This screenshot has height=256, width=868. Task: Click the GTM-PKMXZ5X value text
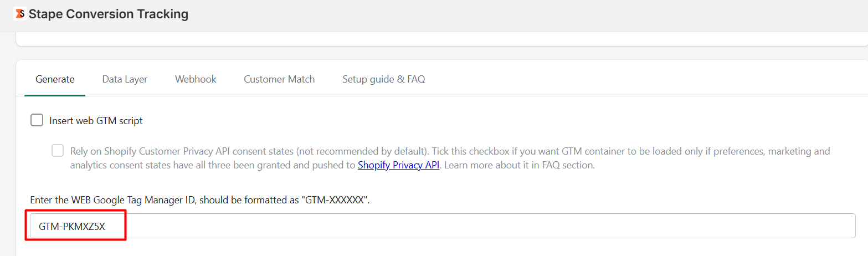point(71,226)
